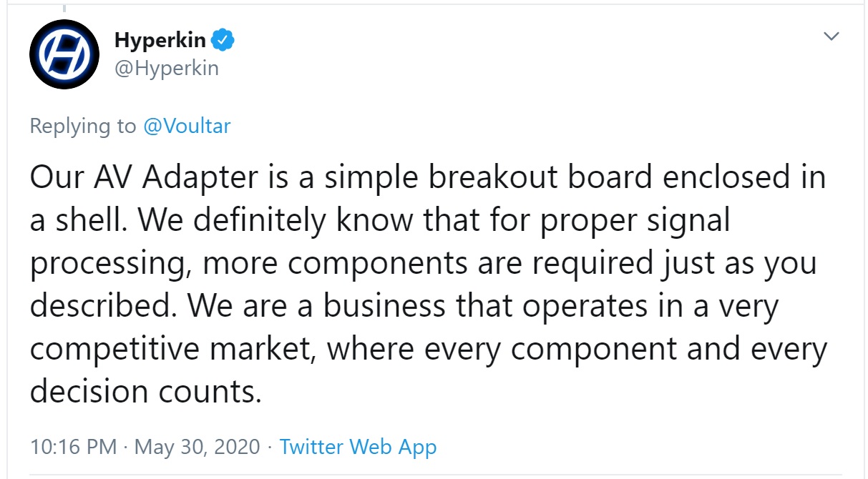The width and height of the screenshot is (868, 479).
Task: Click the words "decision counts." ending the tweet
Action: pos(145,391)
